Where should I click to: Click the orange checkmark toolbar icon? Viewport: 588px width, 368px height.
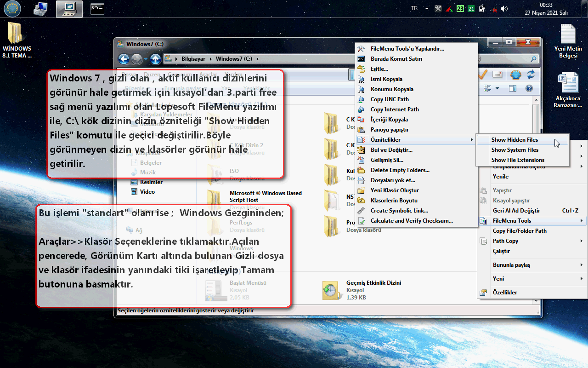(x=482, y=75)
